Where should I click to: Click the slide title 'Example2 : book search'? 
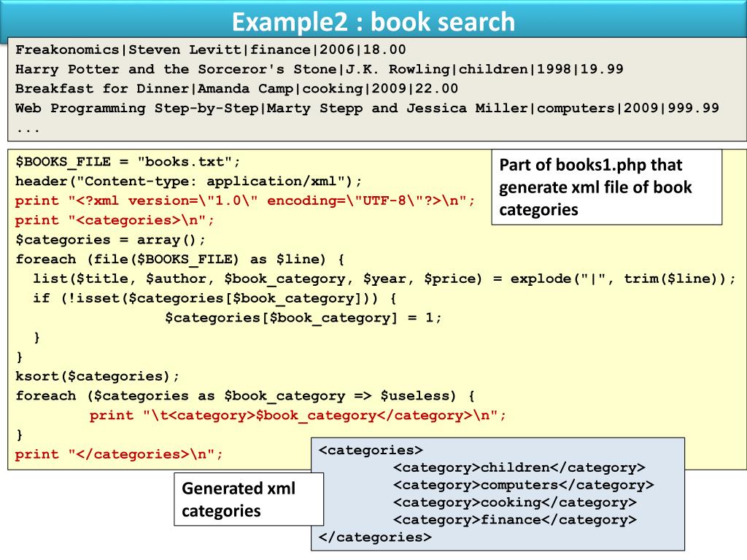373,22
